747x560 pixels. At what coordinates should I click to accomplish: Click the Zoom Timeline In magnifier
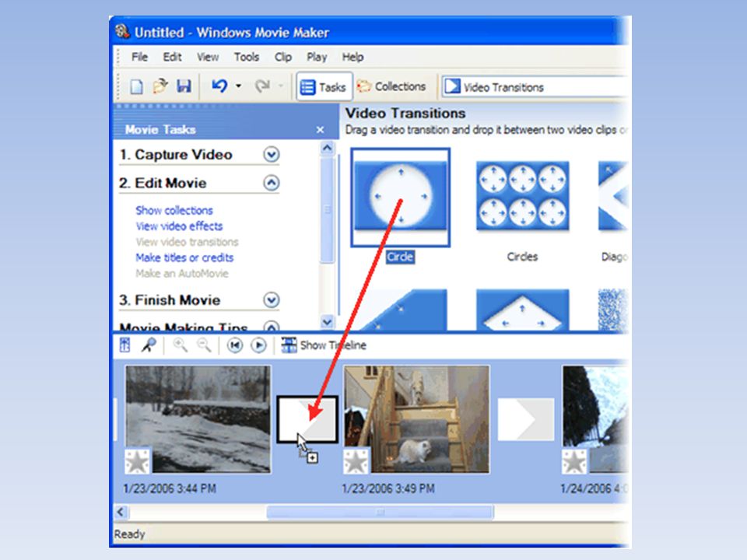(x=180, y=345)
